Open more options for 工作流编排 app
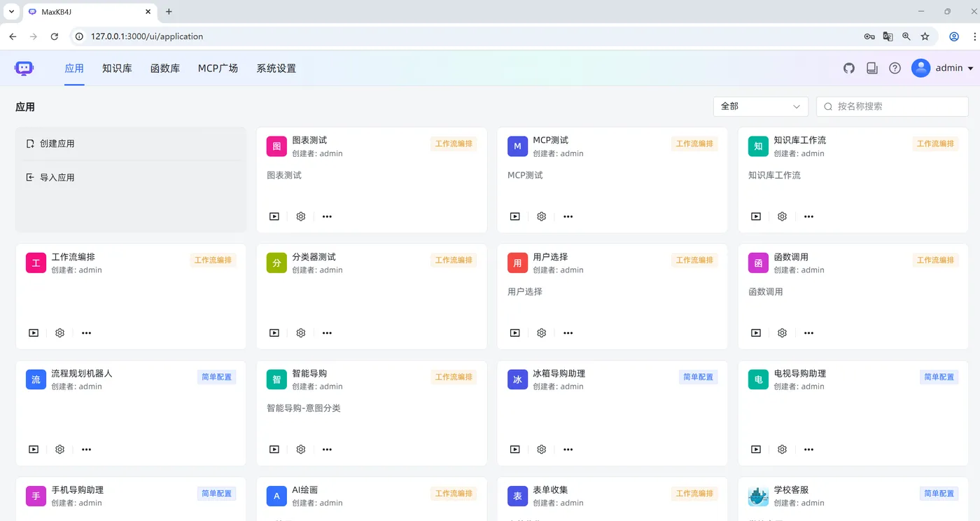 (x=86, y=333)
